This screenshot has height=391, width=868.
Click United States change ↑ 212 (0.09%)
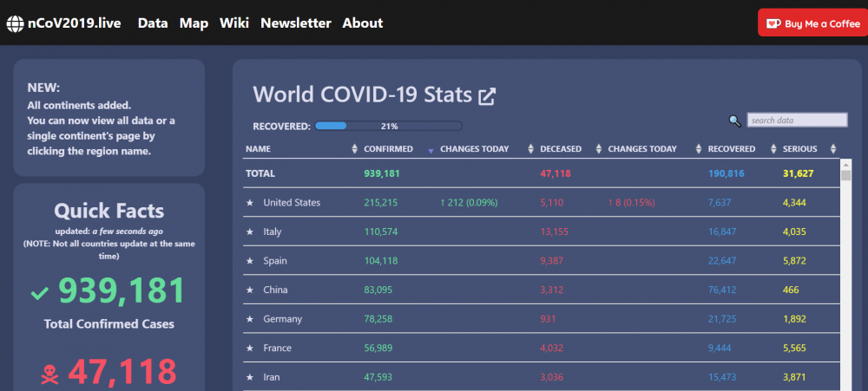pos(469,202)
